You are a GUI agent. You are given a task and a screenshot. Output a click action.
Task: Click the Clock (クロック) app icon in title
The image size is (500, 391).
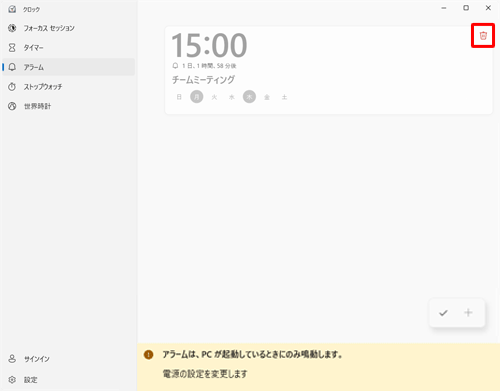12,9
